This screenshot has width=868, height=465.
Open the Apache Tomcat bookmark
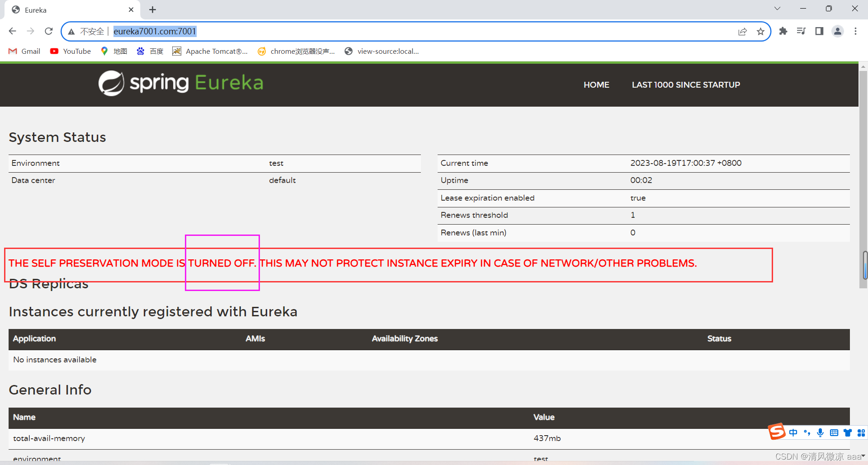pos(210,51)
